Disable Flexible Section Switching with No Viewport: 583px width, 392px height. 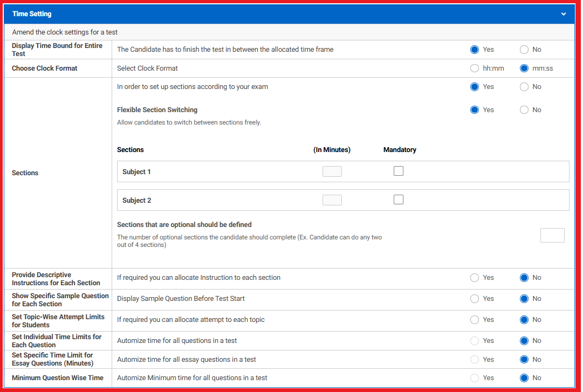524,110
